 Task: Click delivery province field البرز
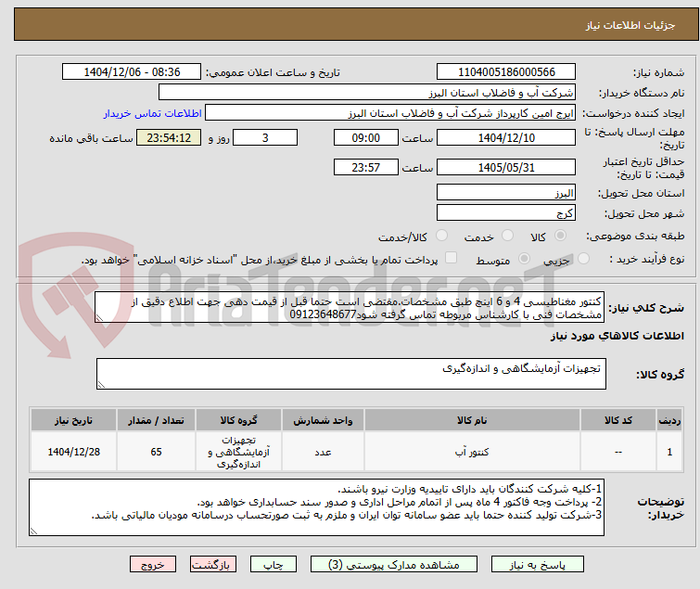pyautogui.click(x=506, y=192)
